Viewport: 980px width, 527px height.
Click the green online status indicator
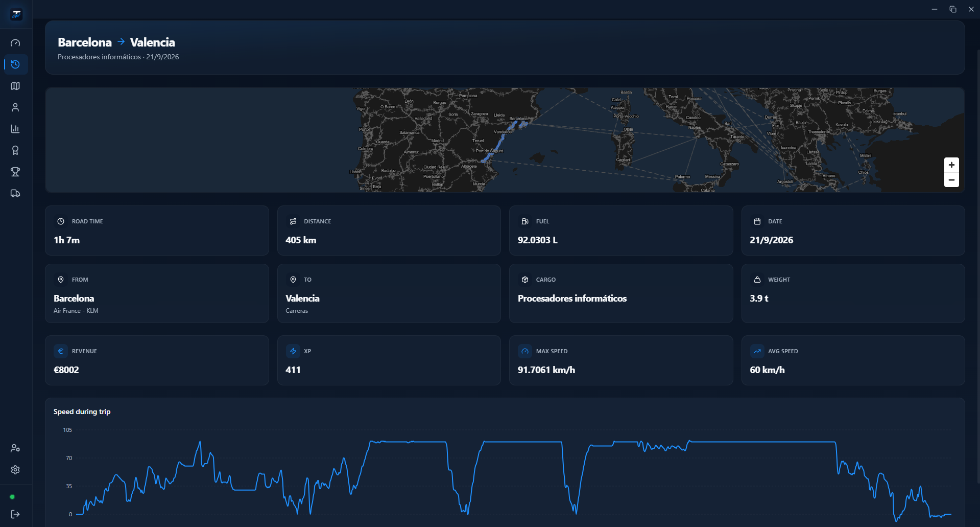12,497
